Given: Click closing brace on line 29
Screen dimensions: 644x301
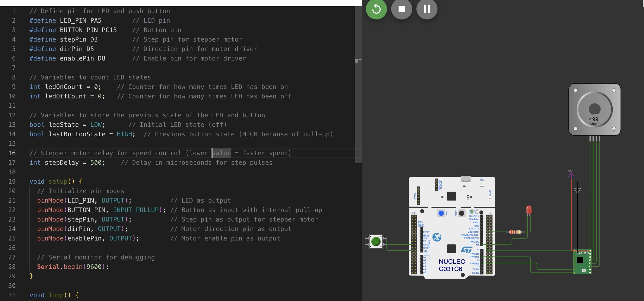Looking at the screenshot, I should coord(31,276).
